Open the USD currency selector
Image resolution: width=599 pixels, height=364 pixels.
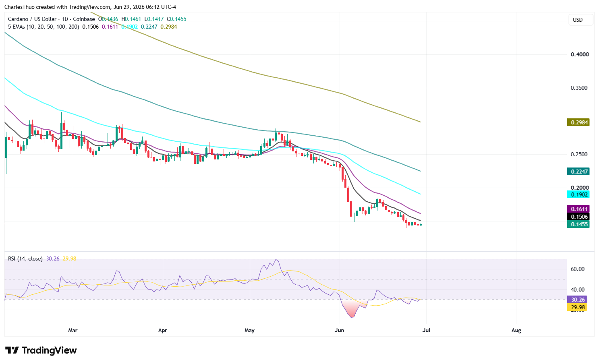[580, 20]
